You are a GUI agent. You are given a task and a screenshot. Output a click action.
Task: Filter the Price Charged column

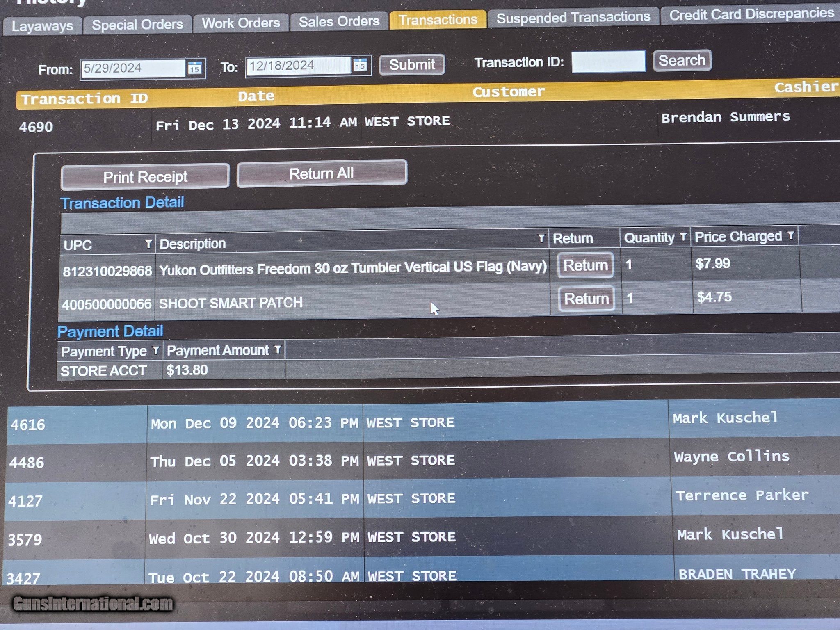pyautogui.click(x=791, y=235)
